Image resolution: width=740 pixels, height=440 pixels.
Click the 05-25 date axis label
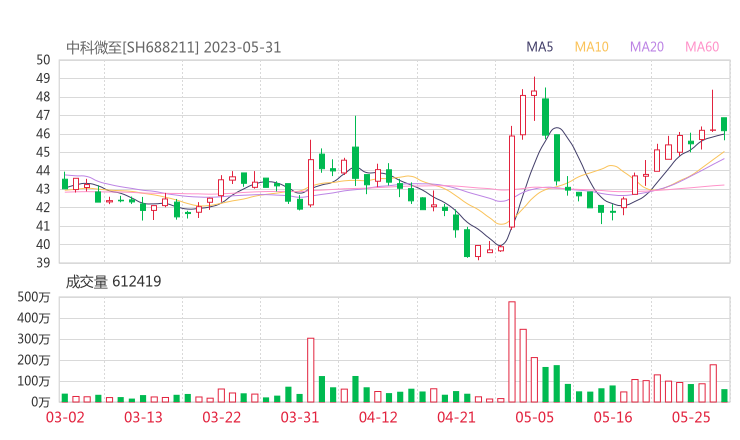691,417
